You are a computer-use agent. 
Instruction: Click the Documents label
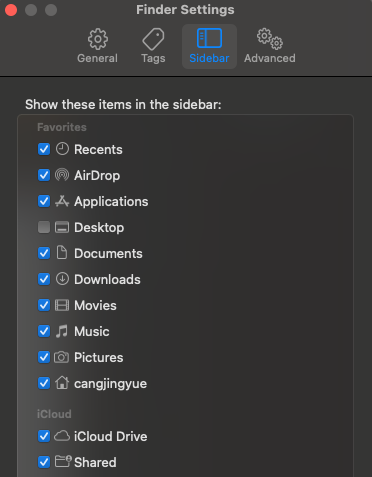tap(108, 253)
